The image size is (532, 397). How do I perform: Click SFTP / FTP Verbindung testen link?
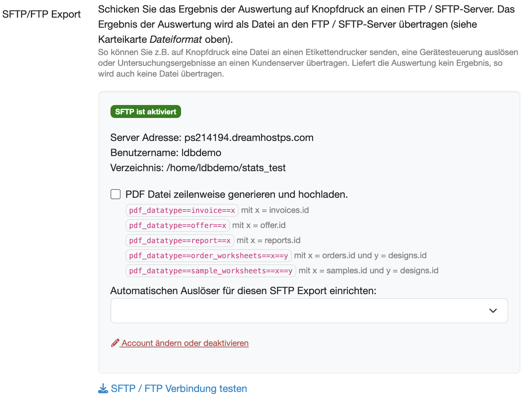pyautogui.click(x=179, y=388)
